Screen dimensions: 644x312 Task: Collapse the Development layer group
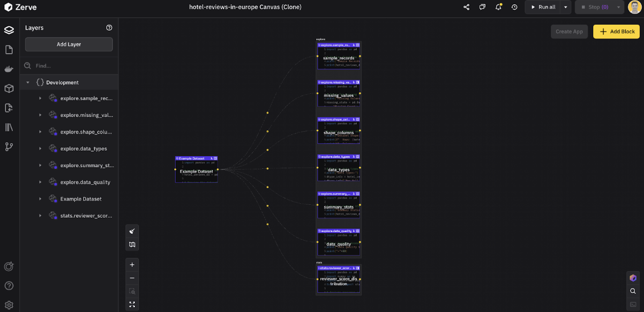(x=28, y=82)
